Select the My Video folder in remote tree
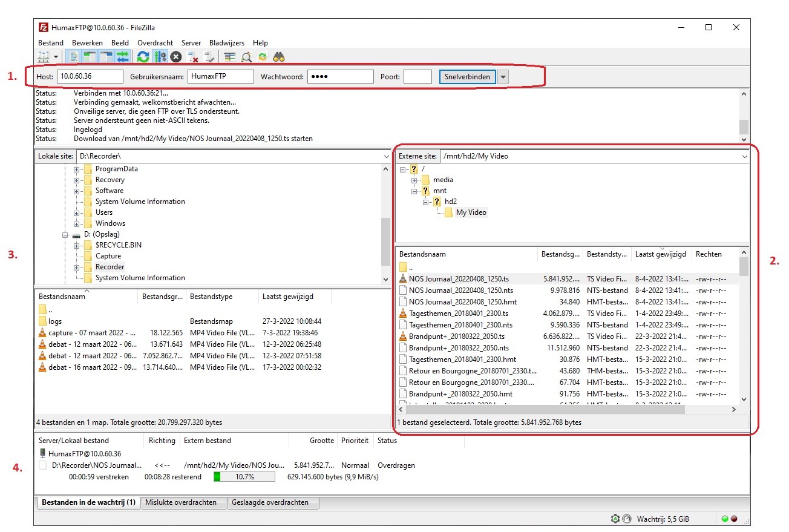 tap(471, 212)
